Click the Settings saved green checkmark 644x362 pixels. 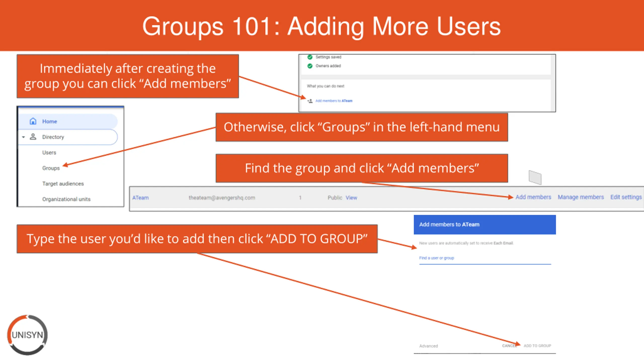310,57
